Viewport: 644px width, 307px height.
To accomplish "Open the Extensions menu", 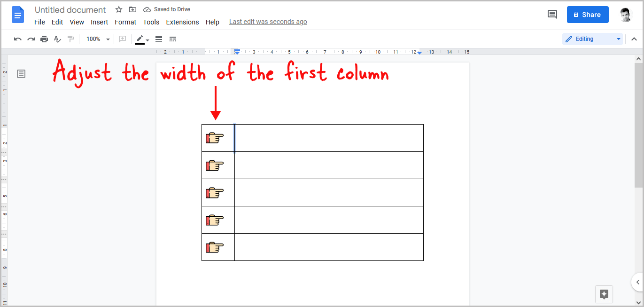I will (x=182, y=22).
